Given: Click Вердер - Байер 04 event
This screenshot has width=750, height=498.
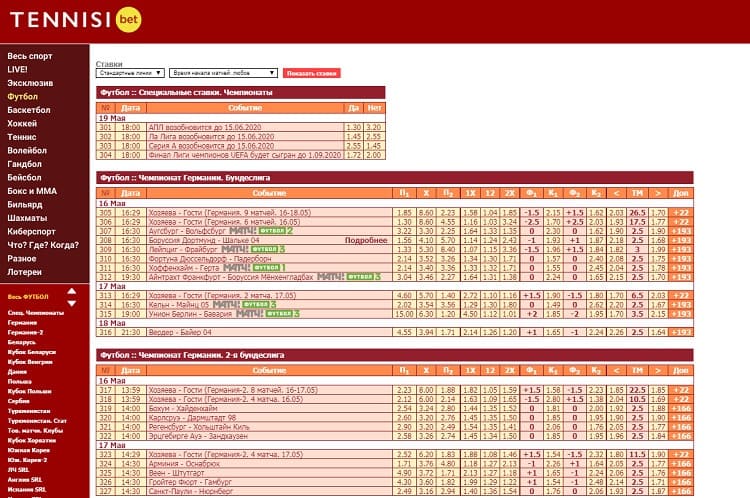Looking at the screenshot, I should coord(180,332).
